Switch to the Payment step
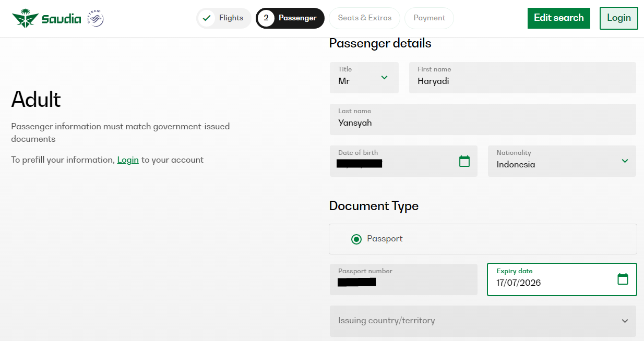The height and width of the screenshot is (341, 644). [429, 18]
